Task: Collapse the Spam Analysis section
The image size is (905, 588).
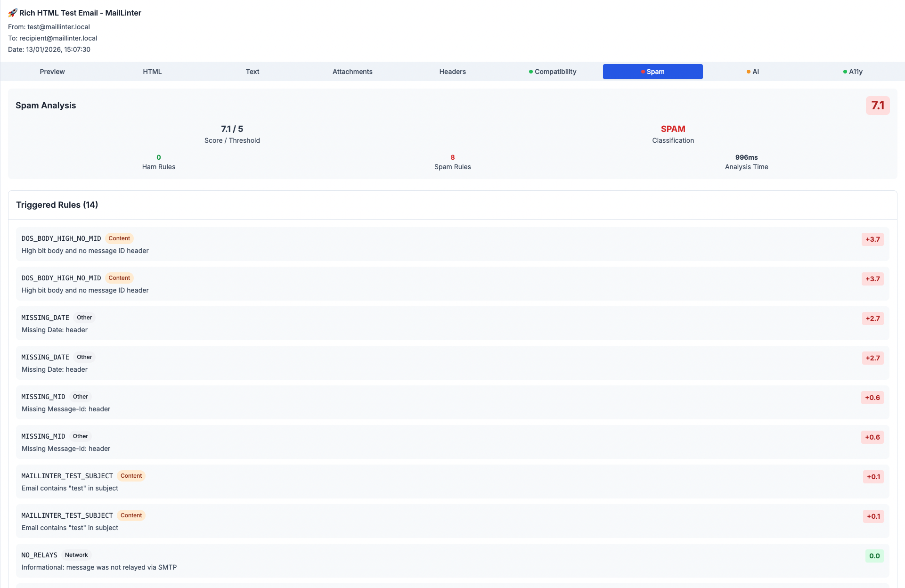Action: pyautogui.click(x=46, y=106)
